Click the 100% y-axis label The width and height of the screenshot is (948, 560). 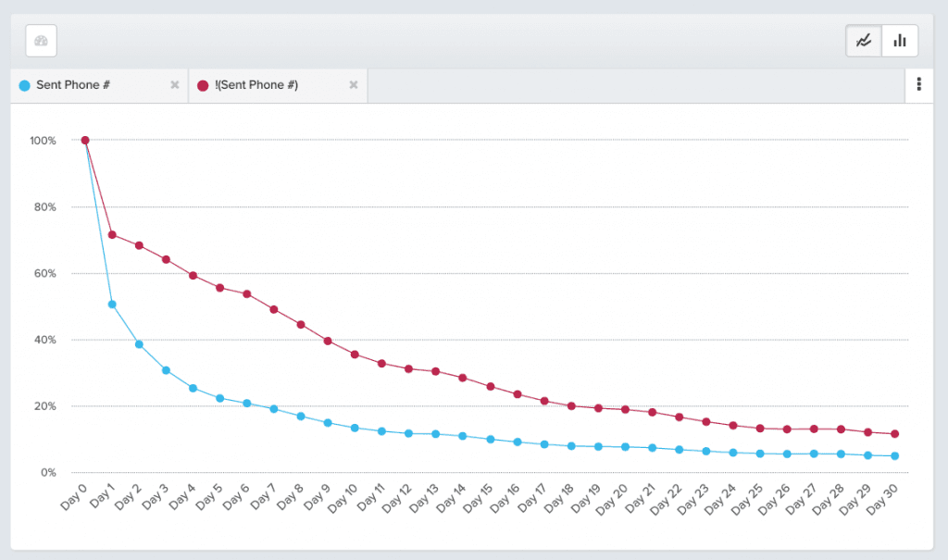(43, 141)
